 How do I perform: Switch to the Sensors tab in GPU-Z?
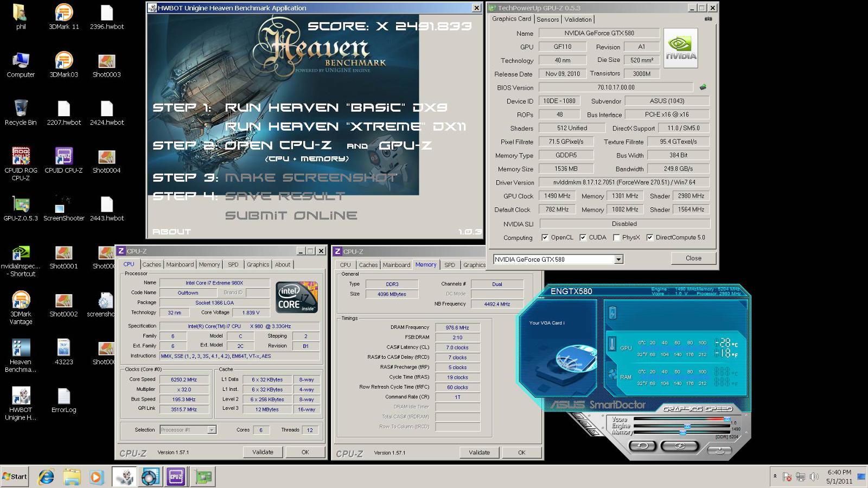547,20
